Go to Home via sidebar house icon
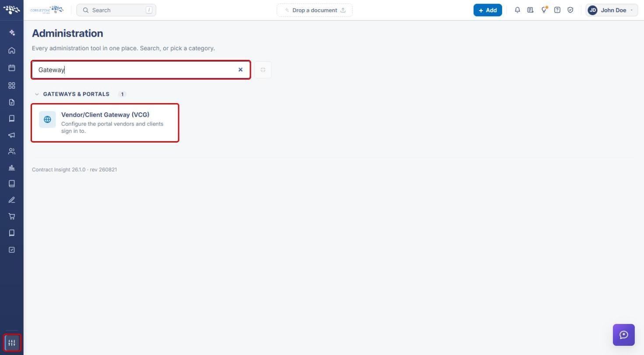The width and height of the screenshot is (644, 355). 12,50
